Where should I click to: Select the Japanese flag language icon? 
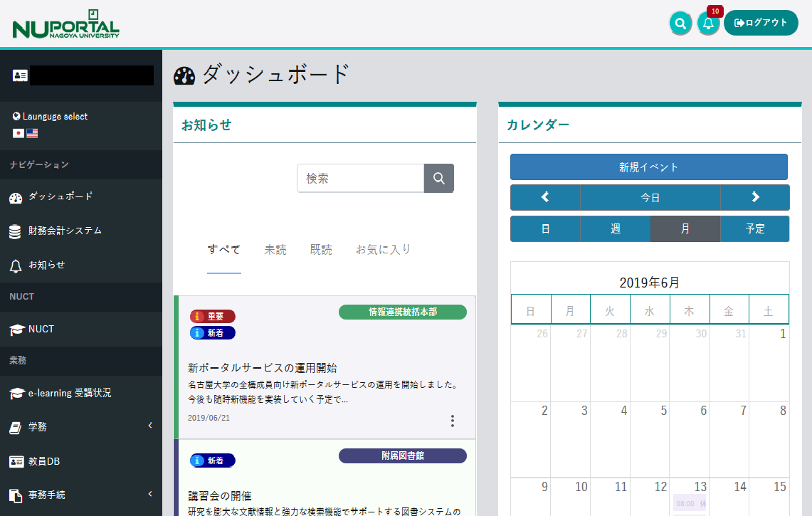(19, 133)
